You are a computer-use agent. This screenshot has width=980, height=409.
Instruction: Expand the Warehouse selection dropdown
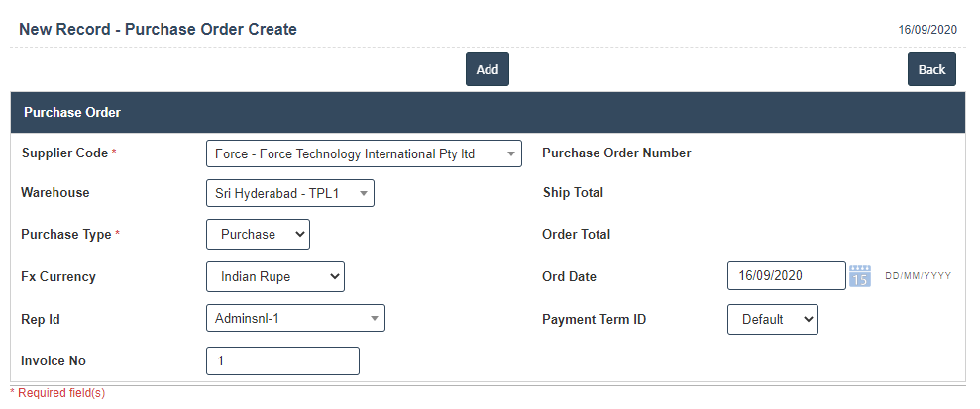(290, 193)
